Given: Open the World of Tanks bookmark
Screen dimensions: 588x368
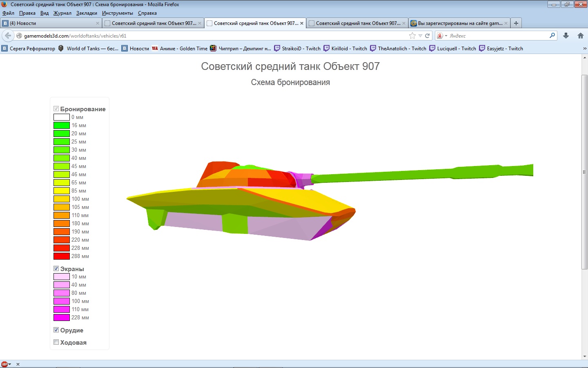Looking at the screenshot, I should (88, 48).
